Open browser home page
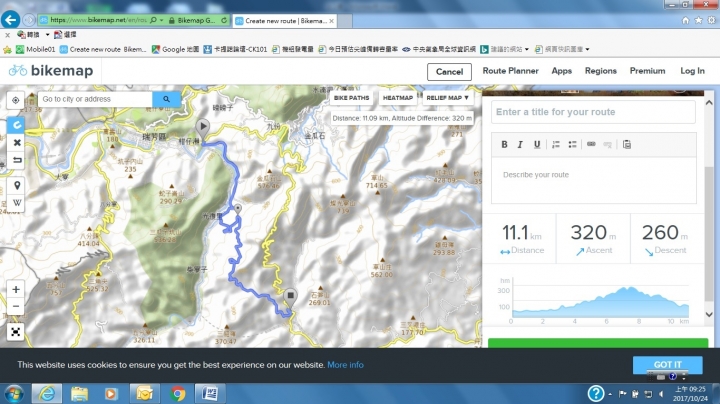720x404 pixels. click(685, 20)
